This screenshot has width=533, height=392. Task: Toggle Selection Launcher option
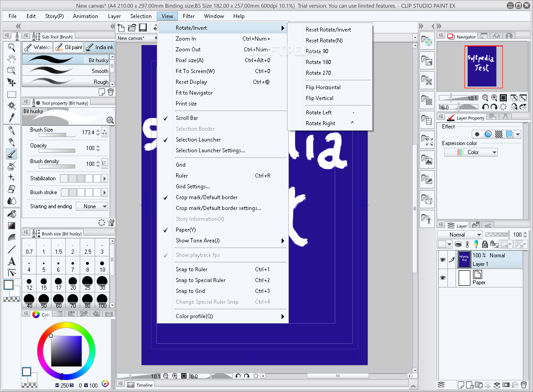coord(223,140)
